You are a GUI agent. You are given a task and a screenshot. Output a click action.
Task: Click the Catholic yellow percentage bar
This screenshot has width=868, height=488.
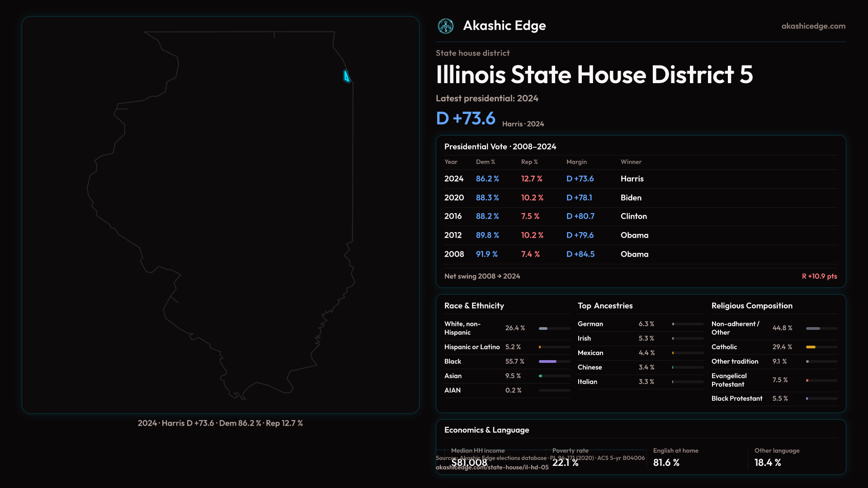click(x=811, y=347)
